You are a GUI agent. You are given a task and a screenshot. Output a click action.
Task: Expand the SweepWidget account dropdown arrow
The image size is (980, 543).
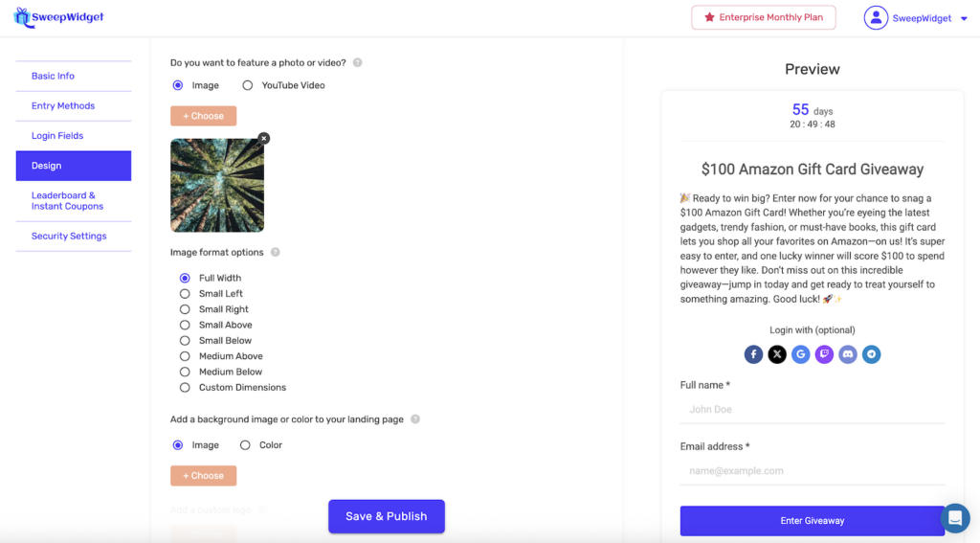pyautogui.click(x=964, y=18)
